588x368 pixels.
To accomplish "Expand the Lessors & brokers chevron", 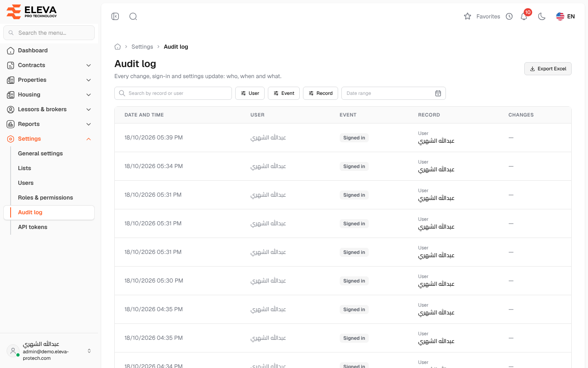I will 89,109.
